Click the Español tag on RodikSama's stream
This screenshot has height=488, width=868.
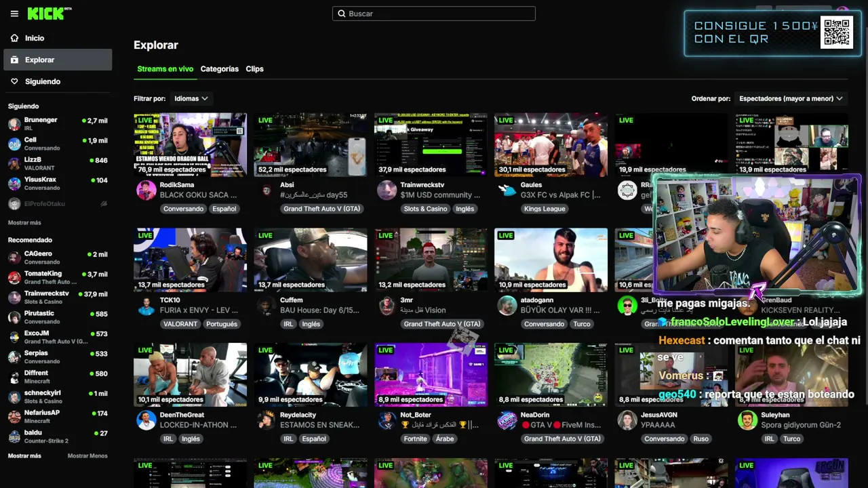(224, 209)
